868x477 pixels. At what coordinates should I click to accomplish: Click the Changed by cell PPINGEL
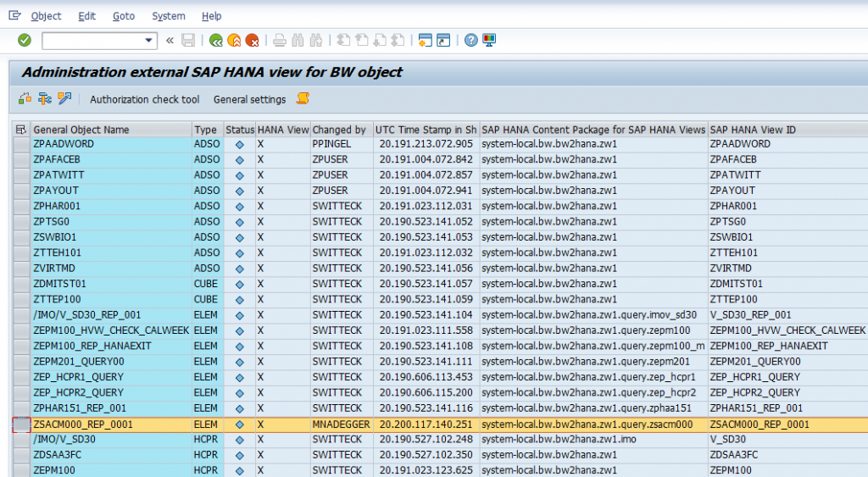(x=342, y=144)
